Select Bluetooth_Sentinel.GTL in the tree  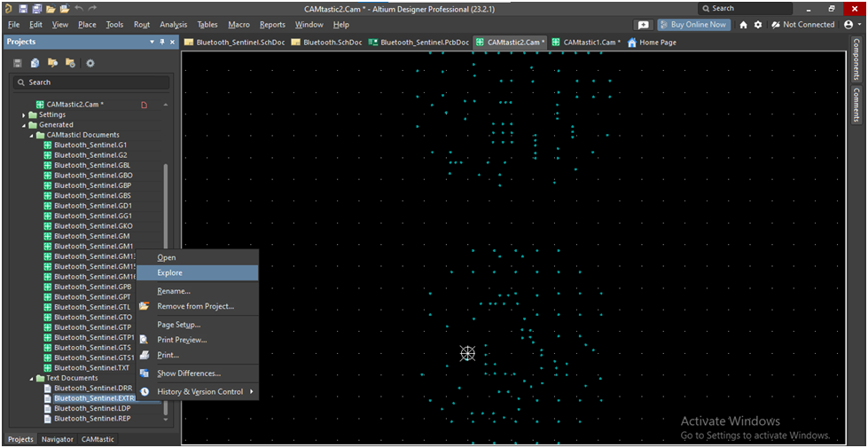pyautogui.click(x=92, y=307)
